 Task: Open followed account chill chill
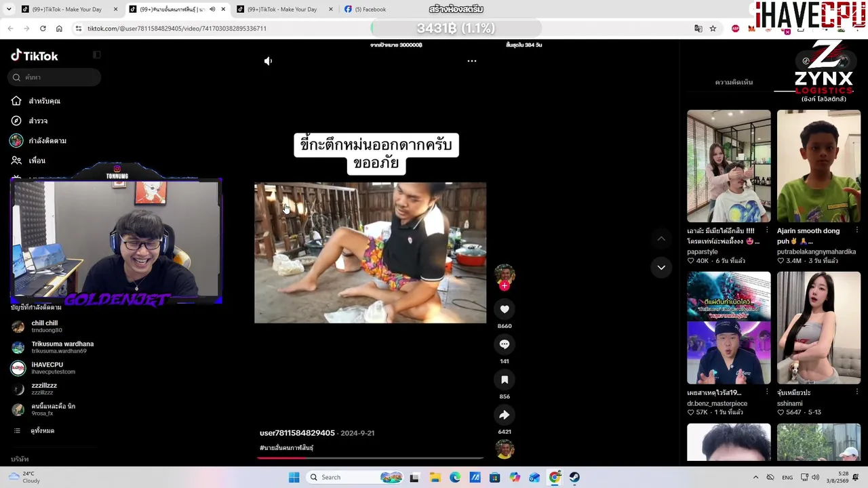37,327
